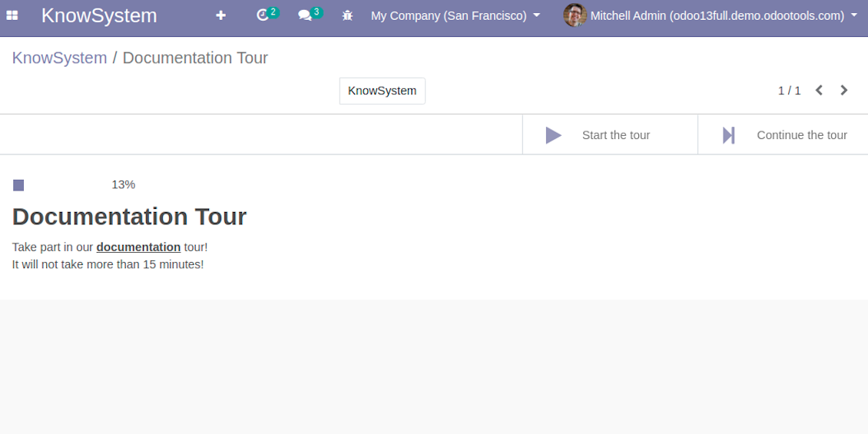868x434 pixels.
Task: Go to previous record arrow
Action: (819, 90)
